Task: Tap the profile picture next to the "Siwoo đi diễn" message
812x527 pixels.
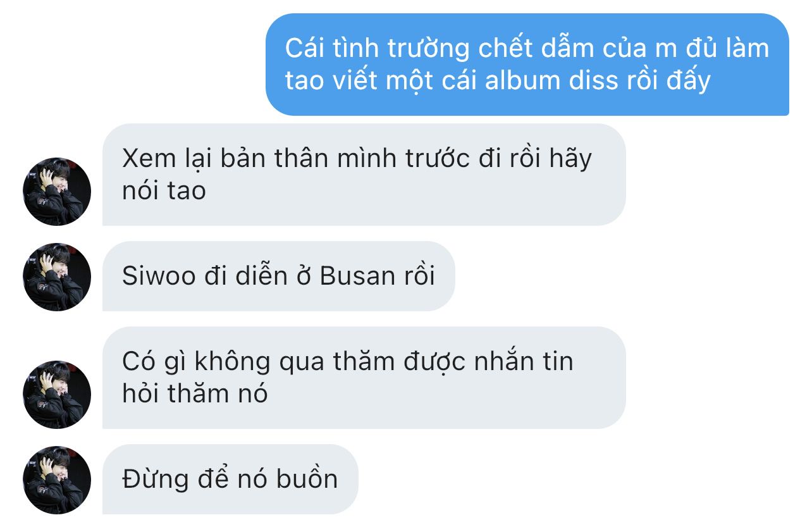Action: tap(57, 277)
